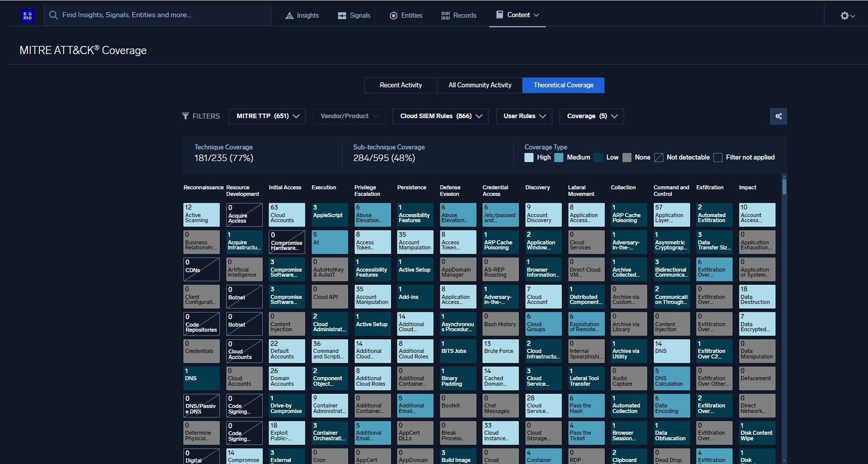
Task: Open the Insights section icon
Action: click(290, 15)
